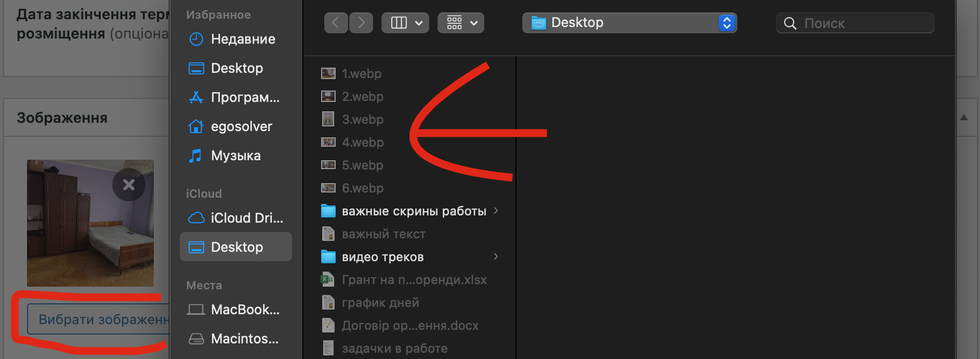Open the column view mode dropdown
980x359 pixels.
pyautogui.click(x=405, y=23)
